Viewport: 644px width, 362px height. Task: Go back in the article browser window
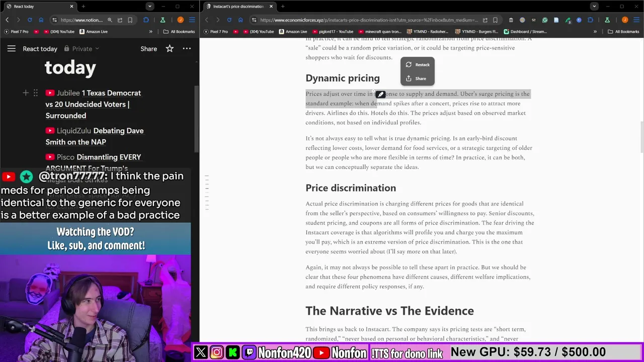[x=206, y=20]
